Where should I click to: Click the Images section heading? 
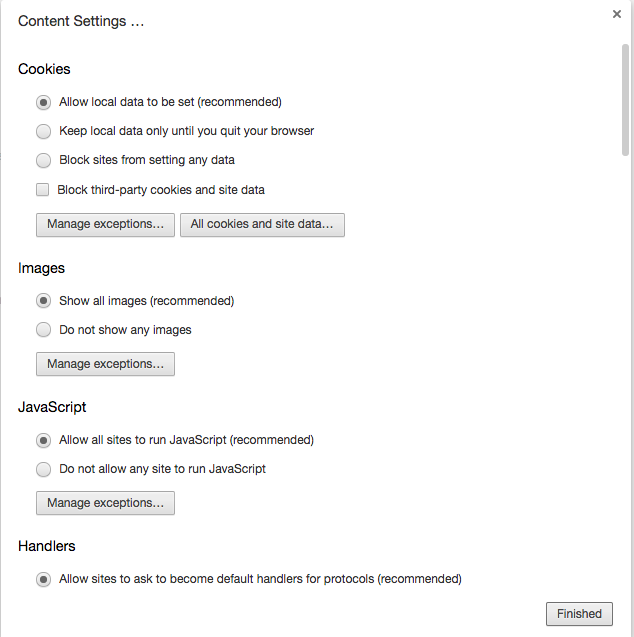click(x=41, y=269)
